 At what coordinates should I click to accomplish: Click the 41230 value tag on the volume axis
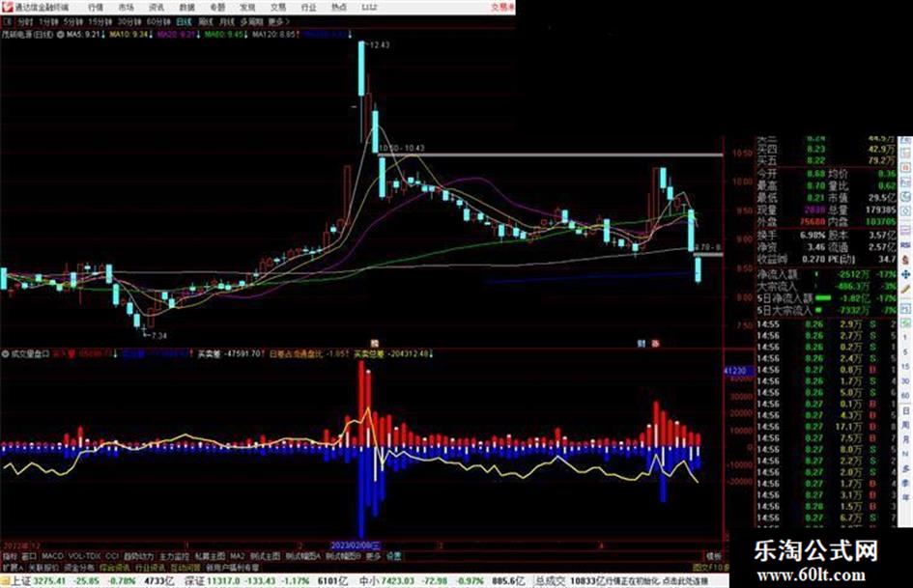point(738,371)
